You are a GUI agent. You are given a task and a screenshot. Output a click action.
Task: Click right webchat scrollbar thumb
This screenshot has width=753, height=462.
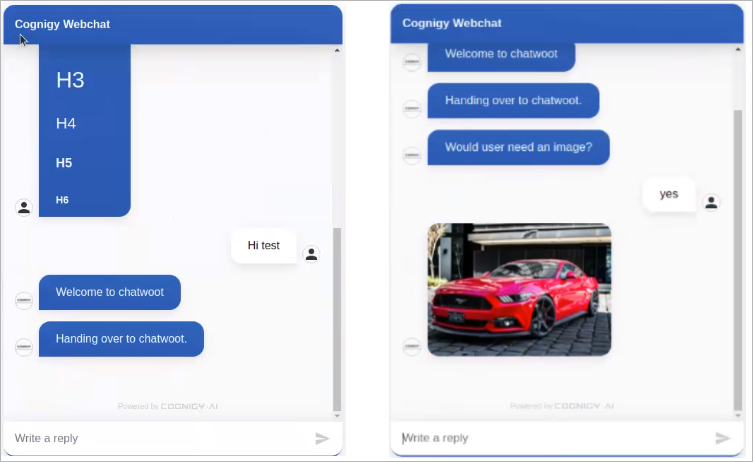pos(738,260)
